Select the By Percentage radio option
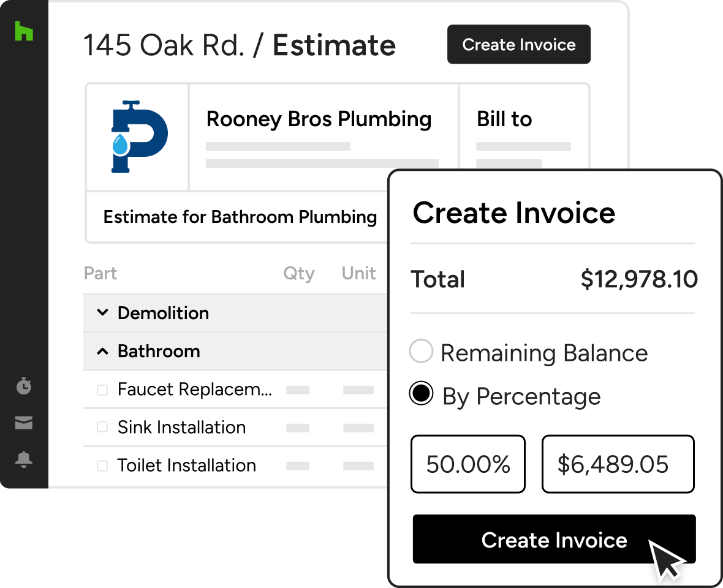The image size is (723, 588). pos(421,395)
